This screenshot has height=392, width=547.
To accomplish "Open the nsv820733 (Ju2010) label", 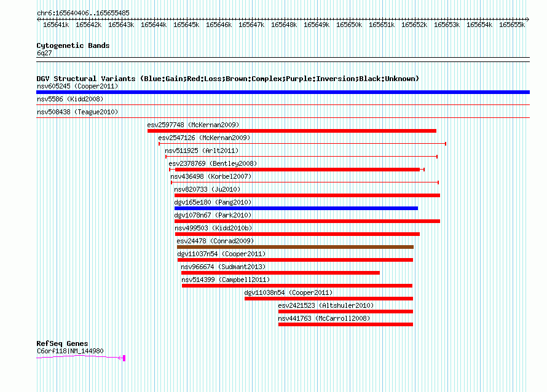I will pyautogui.click(x=207, y=189).
